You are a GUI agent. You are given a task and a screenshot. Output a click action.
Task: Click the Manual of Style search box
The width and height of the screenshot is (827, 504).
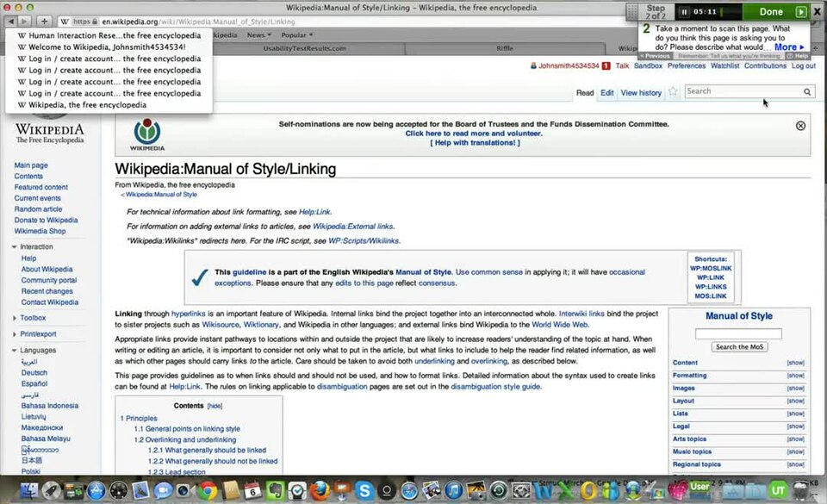pos(738,333)
